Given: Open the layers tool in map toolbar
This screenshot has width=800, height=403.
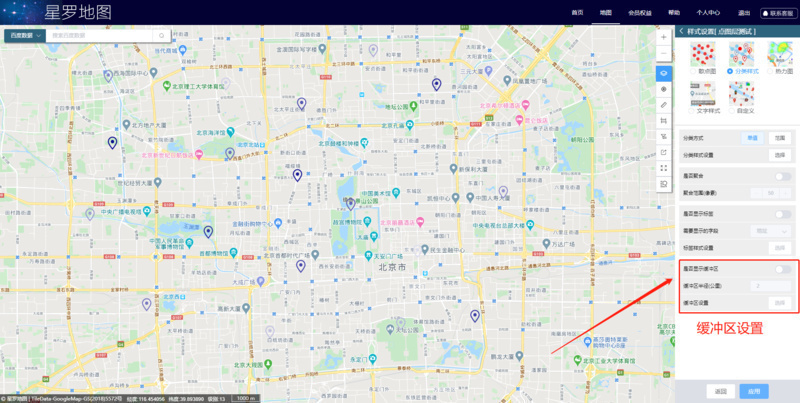Looking at the screenshot, I should point(663,73).
